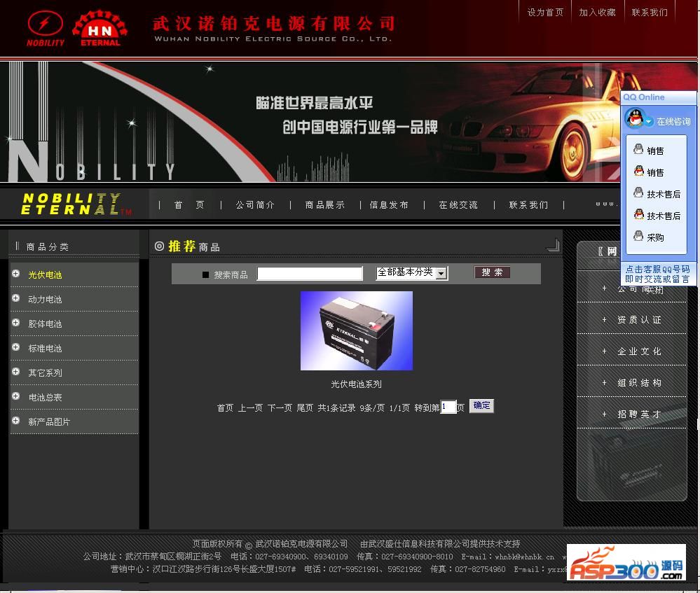Select 新产品图片 category link
Screen dimensions: 700x593
49,422
